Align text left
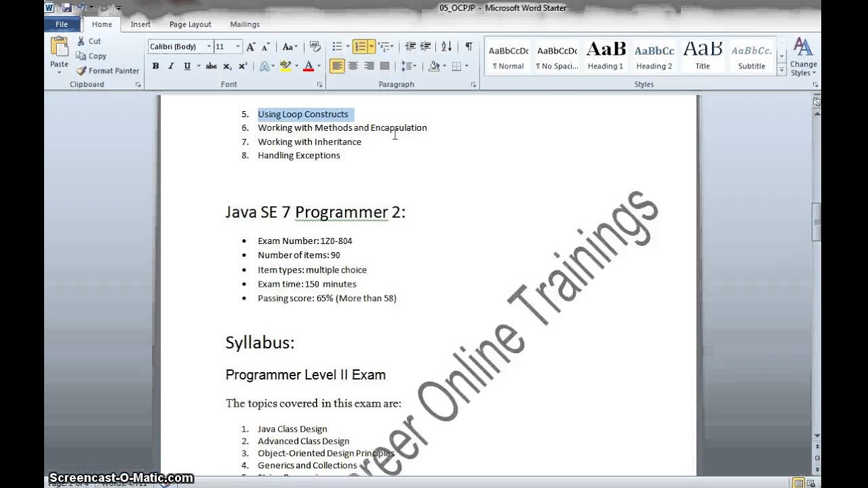 tap(337, 66)
